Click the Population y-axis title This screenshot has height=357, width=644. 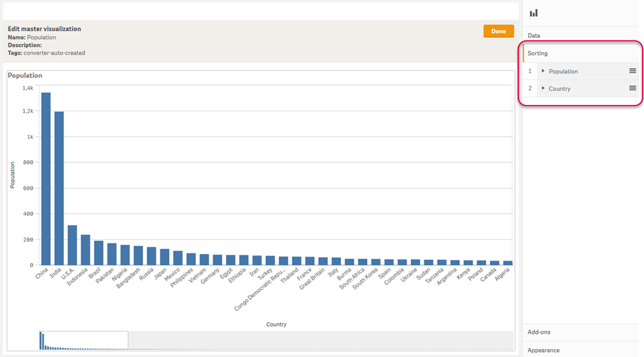pyautogui.click(x=12, y=175)
